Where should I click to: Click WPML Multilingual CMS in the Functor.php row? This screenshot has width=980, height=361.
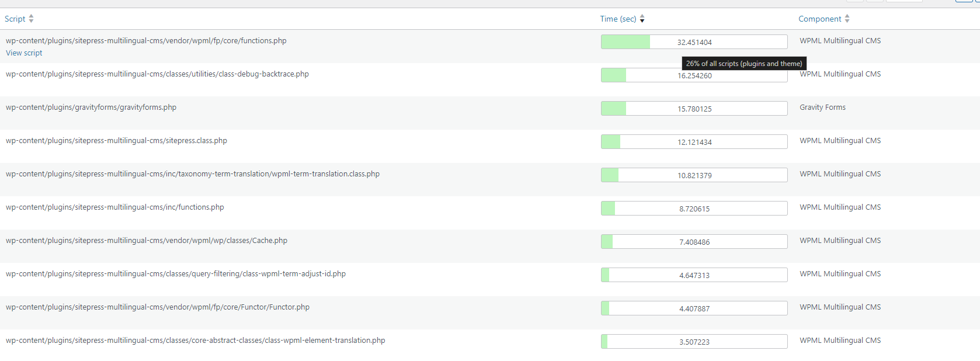840,307
